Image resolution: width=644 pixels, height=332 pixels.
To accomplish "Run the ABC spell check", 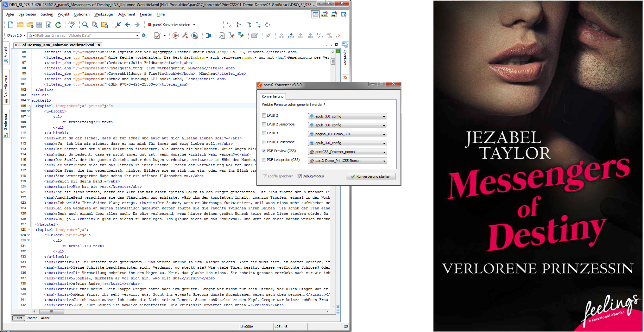I will click(72, 24).
